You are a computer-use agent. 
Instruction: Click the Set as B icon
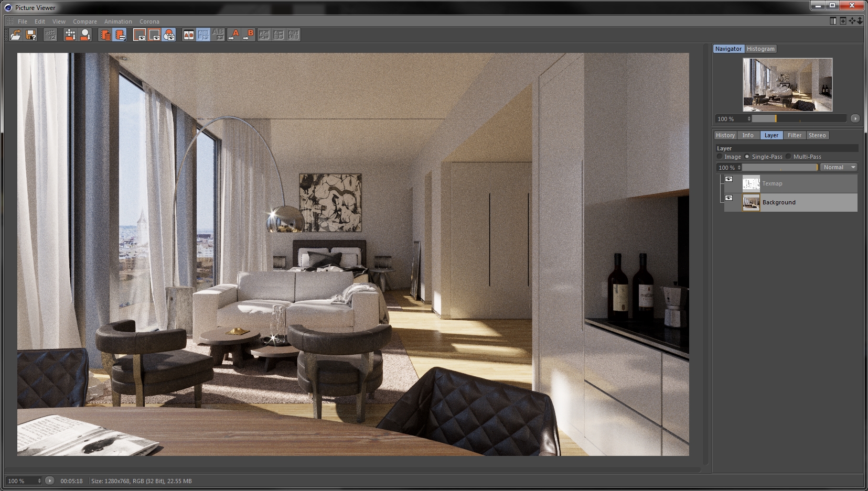(x=249, y=35)
